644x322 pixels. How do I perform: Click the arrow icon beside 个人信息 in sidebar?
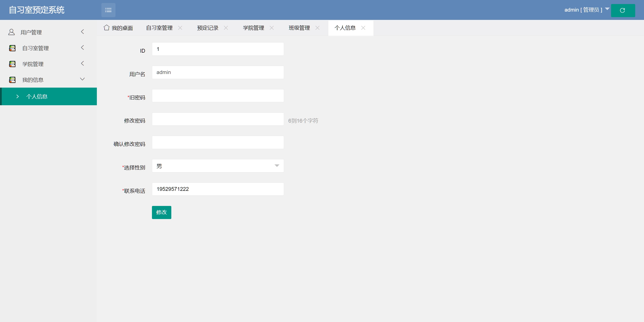(x=17, y=96)
